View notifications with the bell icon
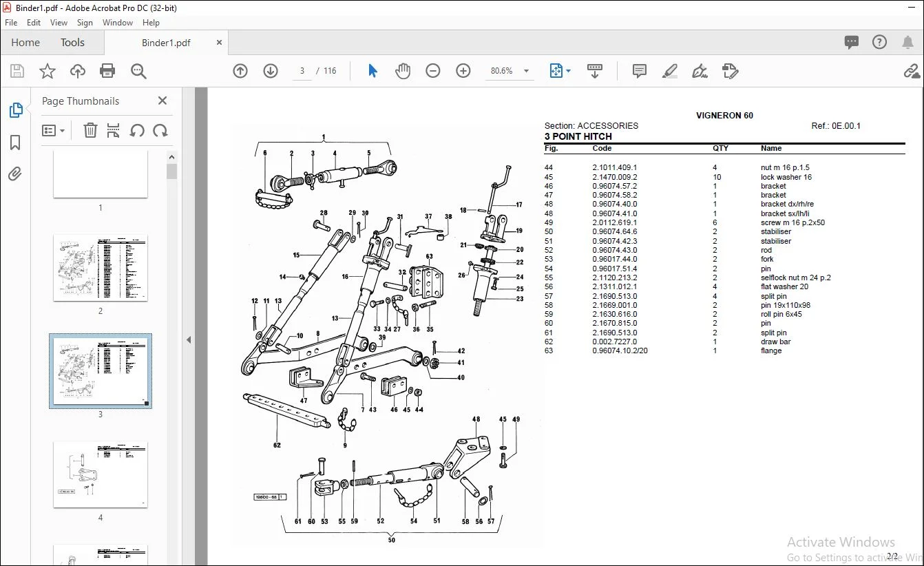The image size is (924, 566). 907,43
